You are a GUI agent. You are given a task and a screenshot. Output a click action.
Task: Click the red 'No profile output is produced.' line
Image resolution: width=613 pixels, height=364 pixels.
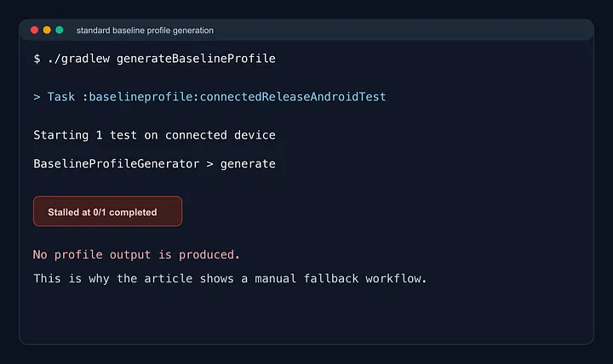click(136, 254)
